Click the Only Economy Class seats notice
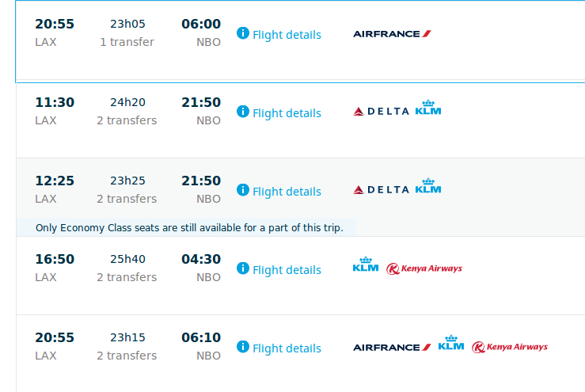The width and height of the screenshot is (585, 392). [189, 228]
